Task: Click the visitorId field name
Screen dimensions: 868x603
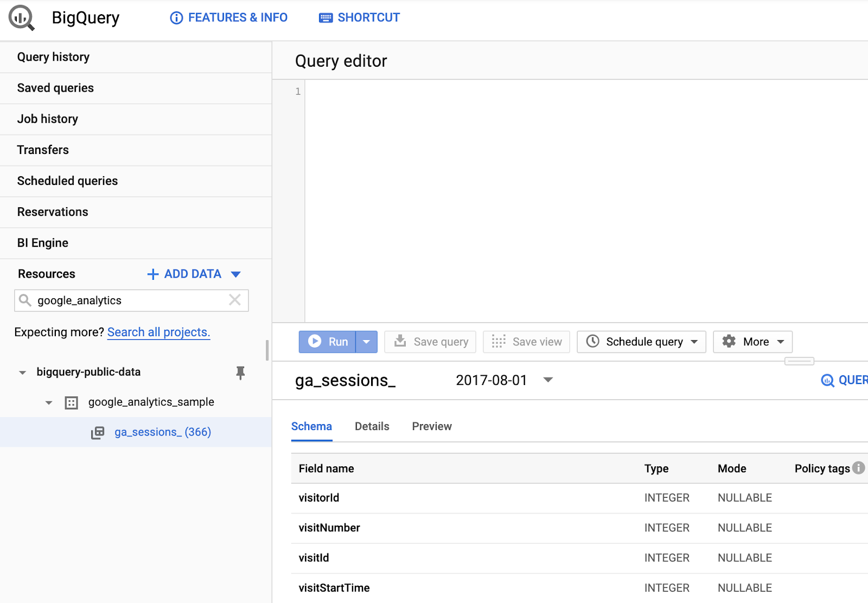Action: point(319,498)
